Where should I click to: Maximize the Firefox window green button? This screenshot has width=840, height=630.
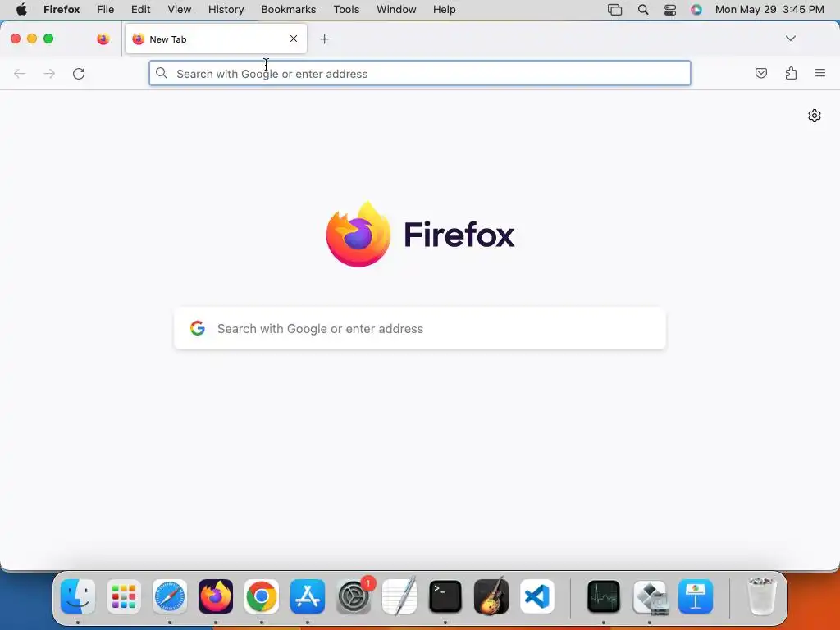48,39
